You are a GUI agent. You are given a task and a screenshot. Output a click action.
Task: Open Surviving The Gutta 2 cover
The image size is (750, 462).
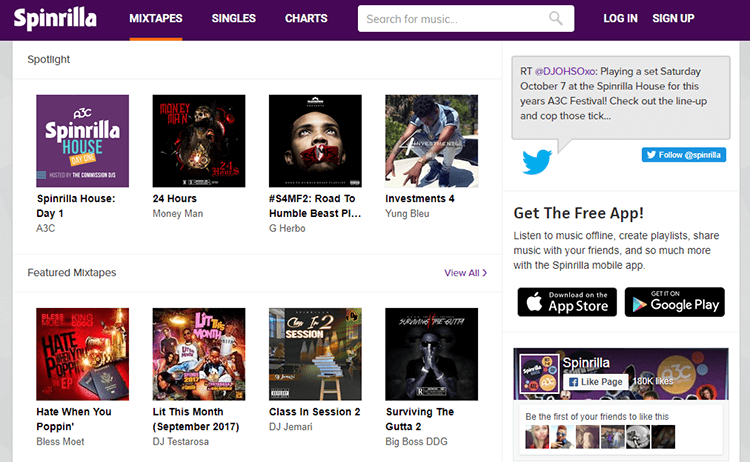(x=431, y=354)
